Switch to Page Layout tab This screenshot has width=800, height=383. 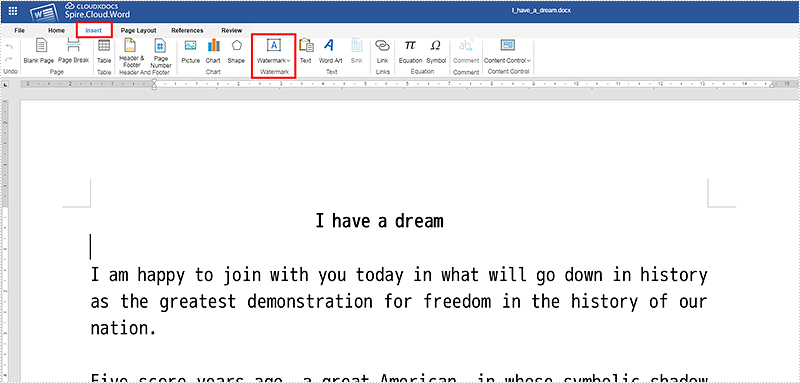tap(138, 30)
